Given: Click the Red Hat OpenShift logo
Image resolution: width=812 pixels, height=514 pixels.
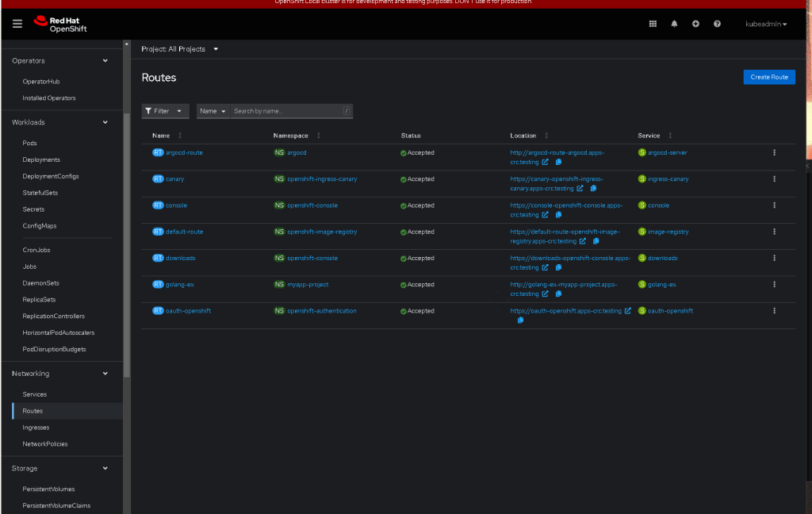Looking at the screenshot, I should click(x=60, y=24).
